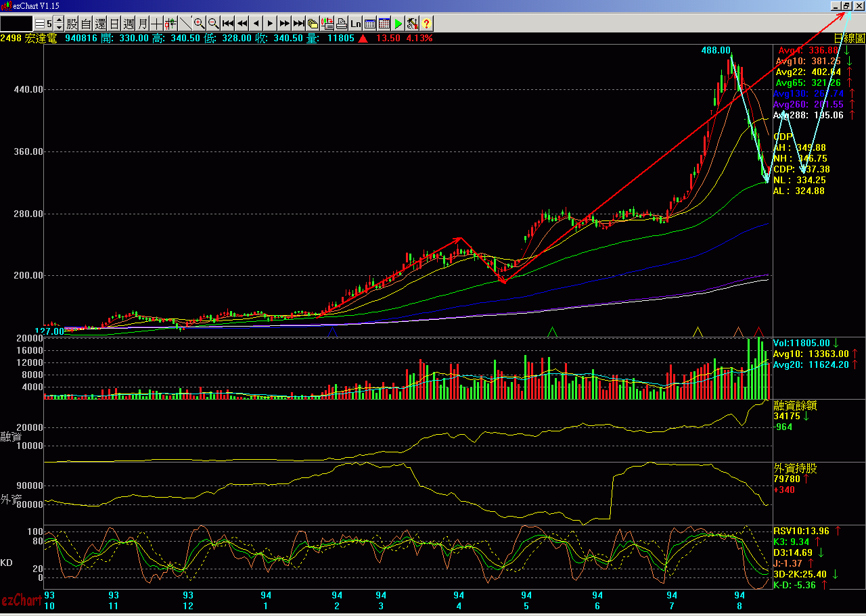Screen dimensions: 866x616
Task: Click the Avg10 381.25 indicator
Action: [809, 61]
